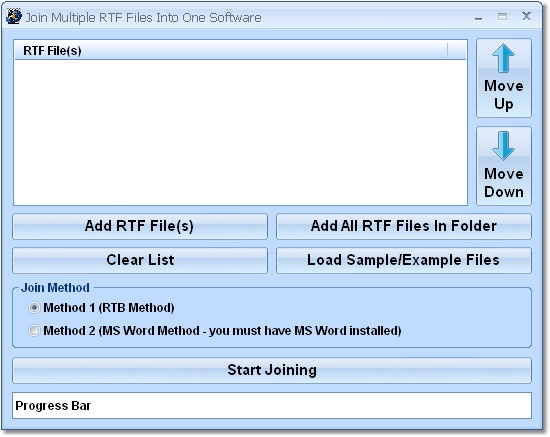Viewport: 550px width, 437px height.
Task: Click the Move Up arrow icon
Action: coord(503,58)
